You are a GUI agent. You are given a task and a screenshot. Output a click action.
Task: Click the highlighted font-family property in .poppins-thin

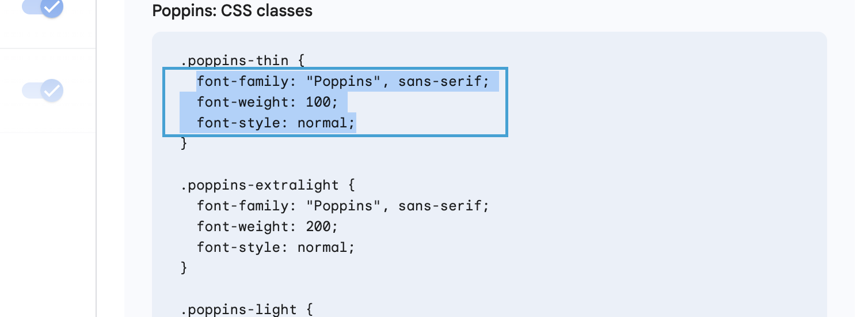[x=242, y=81]
